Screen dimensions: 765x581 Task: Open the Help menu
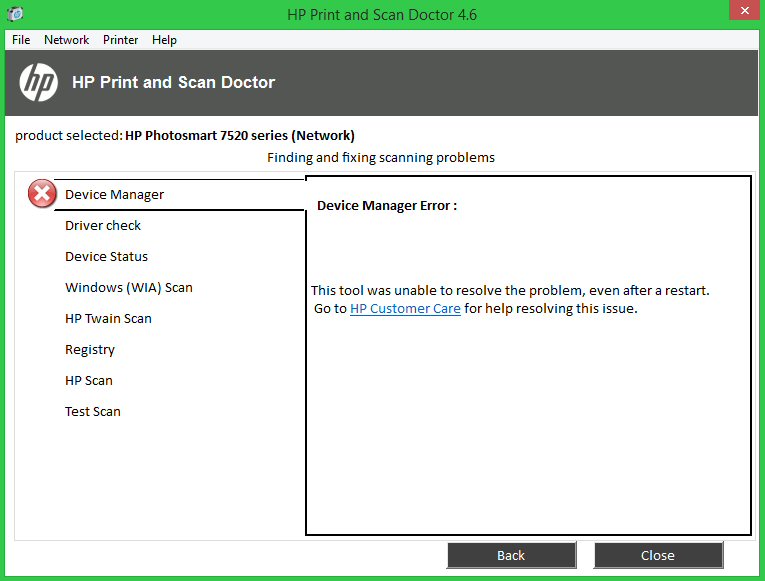(x=164, y=40)
